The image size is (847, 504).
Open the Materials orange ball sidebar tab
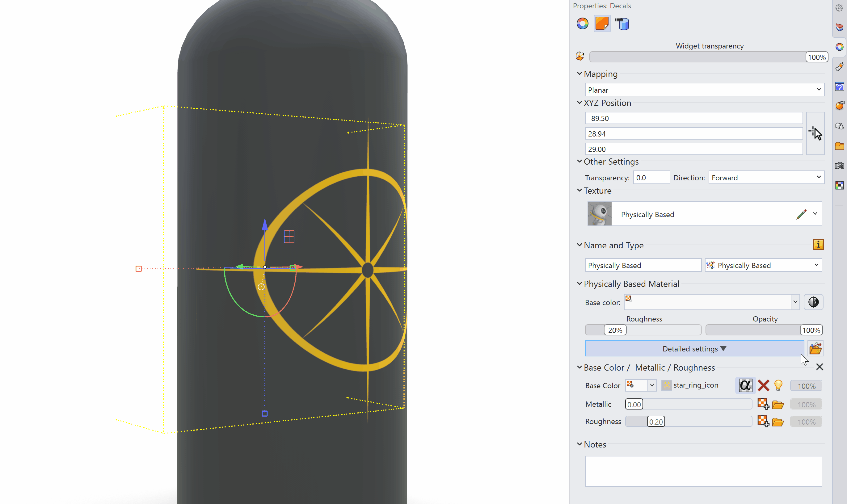pos(840,106)
